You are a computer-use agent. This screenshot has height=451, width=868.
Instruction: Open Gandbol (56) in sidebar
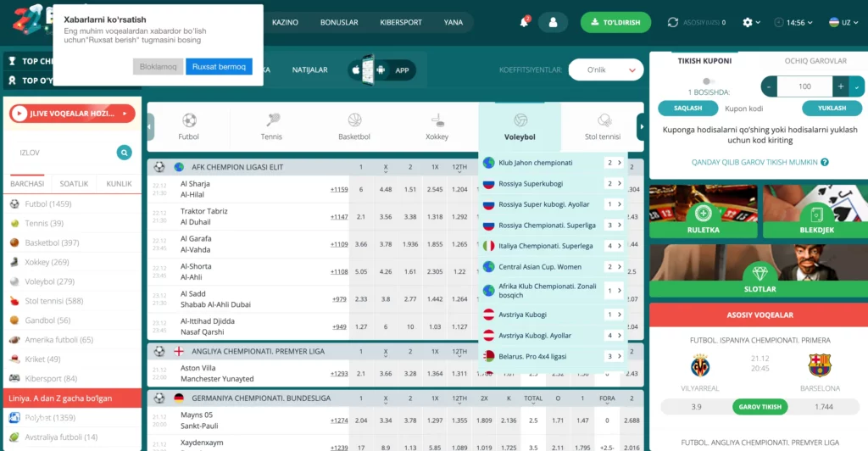(x=72, y=320)
